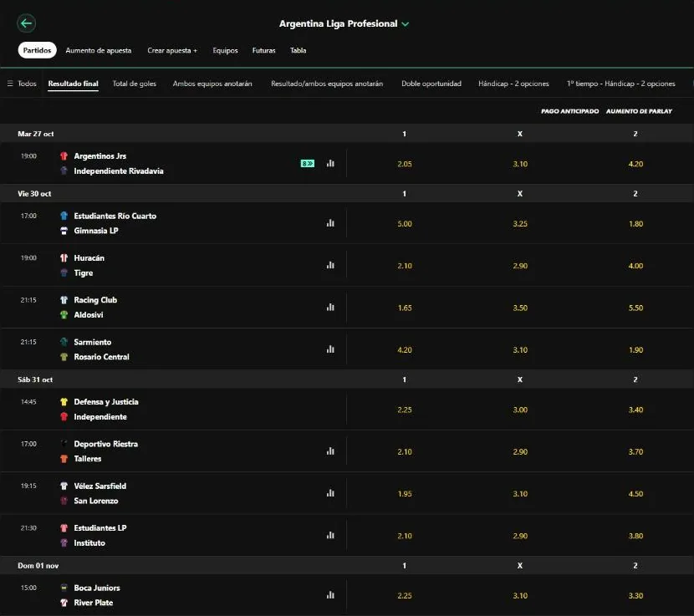
Task: Bet on Aldosivi at 5.50
Action: point(635,308)
